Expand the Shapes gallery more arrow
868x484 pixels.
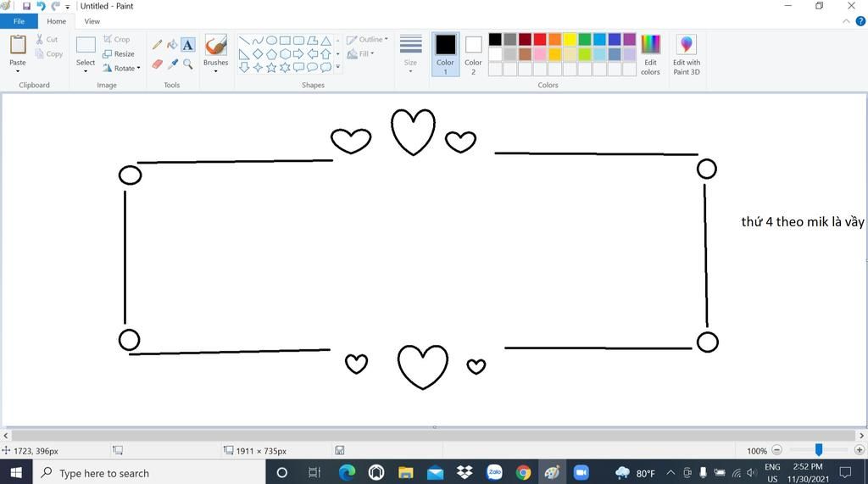click(x=337, y=67)
